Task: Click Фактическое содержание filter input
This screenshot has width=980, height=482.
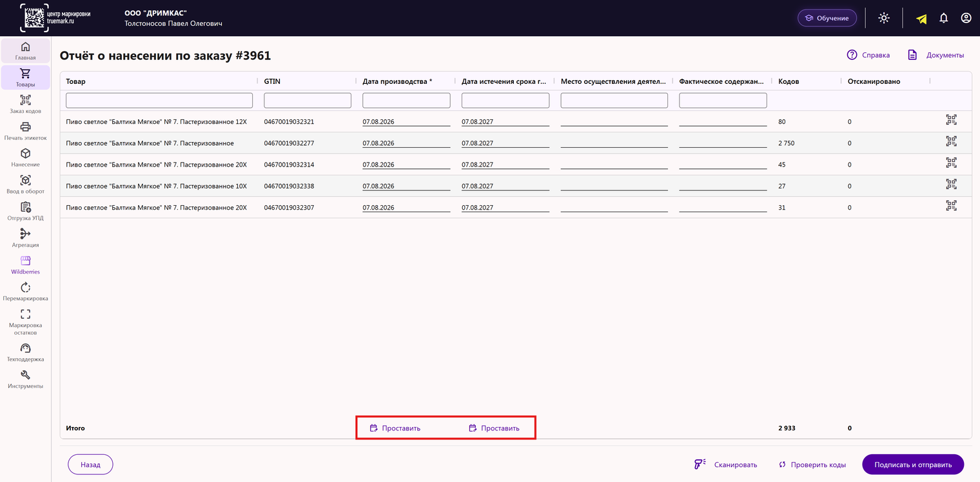Action: (x=723, y=100)
